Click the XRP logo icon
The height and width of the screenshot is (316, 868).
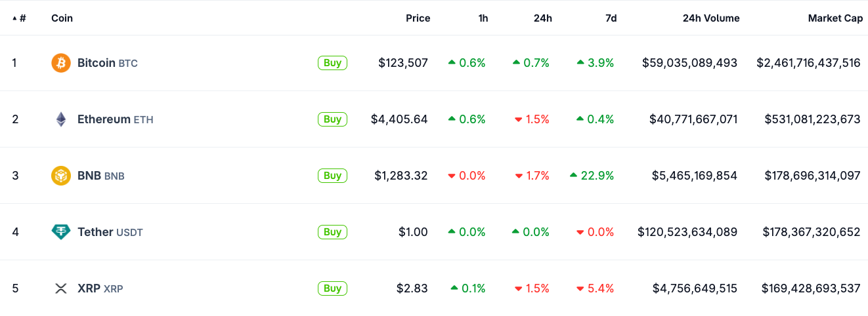(61, 288)
